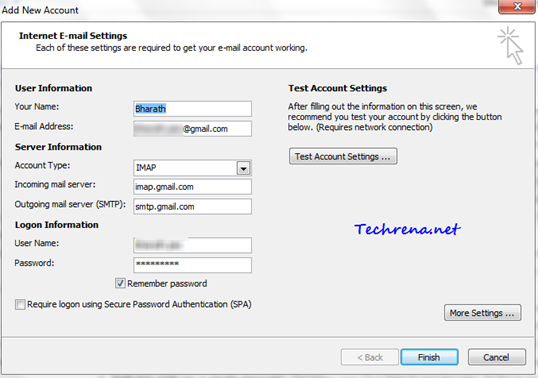Click the Password input field

(192, 265)
